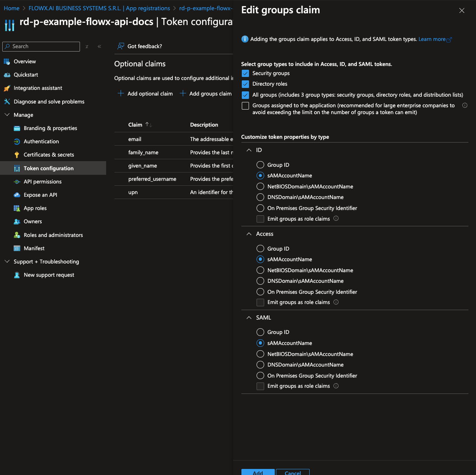Click the Integration assistant rocket icon

[x=7, y=88]
